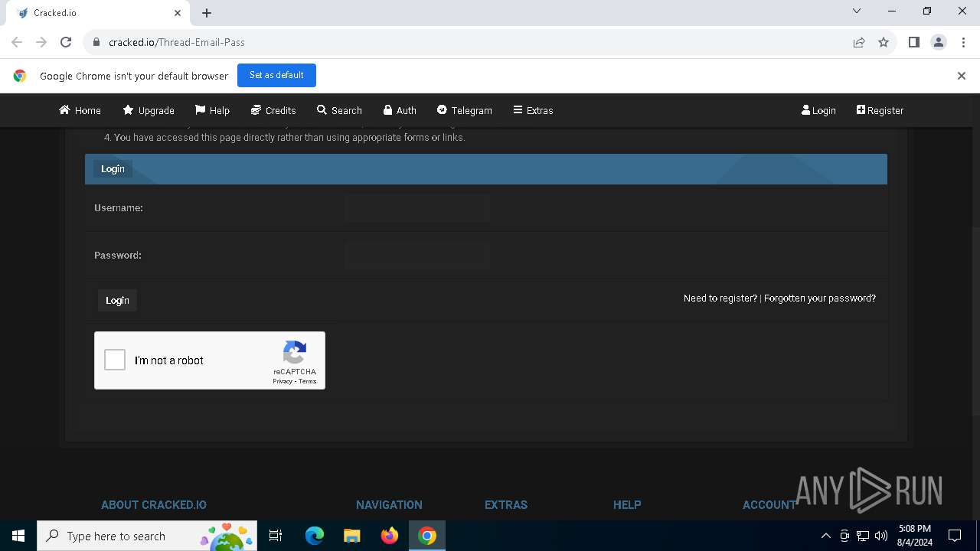Go forward in browser history
The width and height of the screenshot is (980, 551).
pos(41,42)
